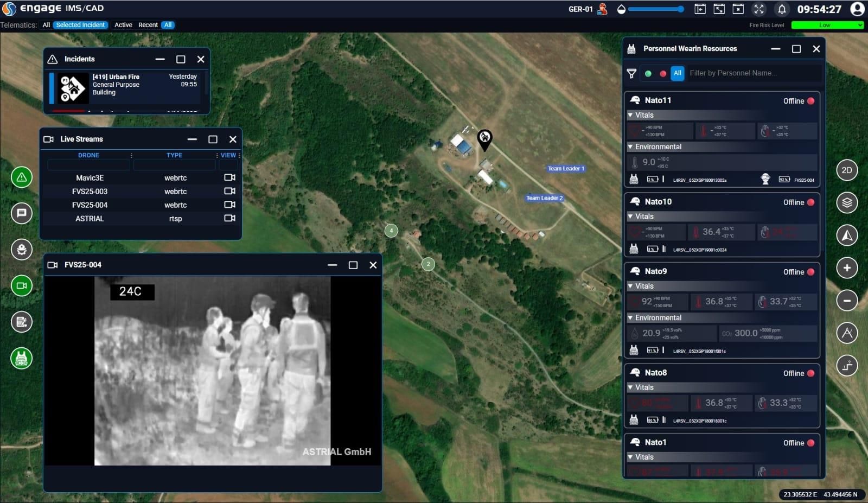Screen dimensions: 868x503
Task: Click the zoom in plus map button
Action: click(x=847, y=268)
